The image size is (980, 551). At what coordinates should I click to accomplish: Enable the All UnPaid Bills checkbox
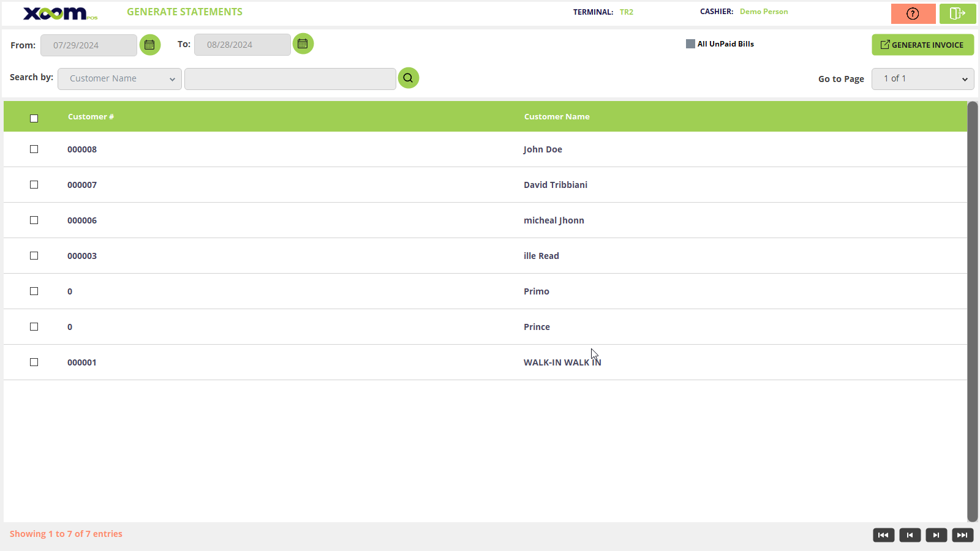coord(690,44)
